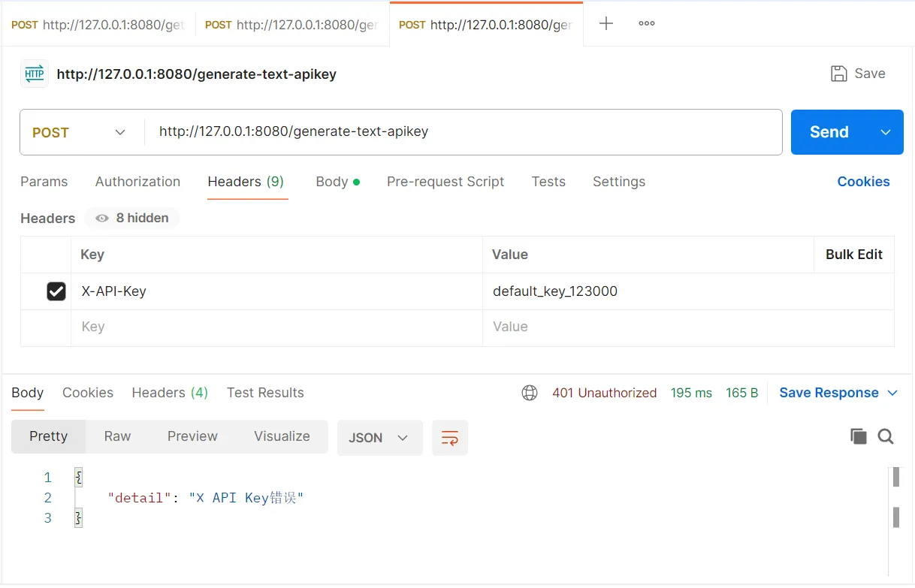
Task: Open the Cookies link
Action: [x=863, y=182]
